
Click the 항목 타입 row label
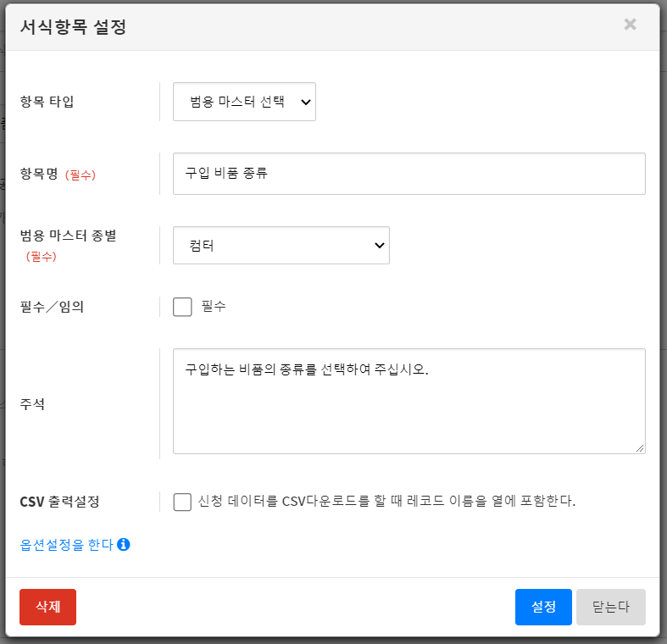47,102
